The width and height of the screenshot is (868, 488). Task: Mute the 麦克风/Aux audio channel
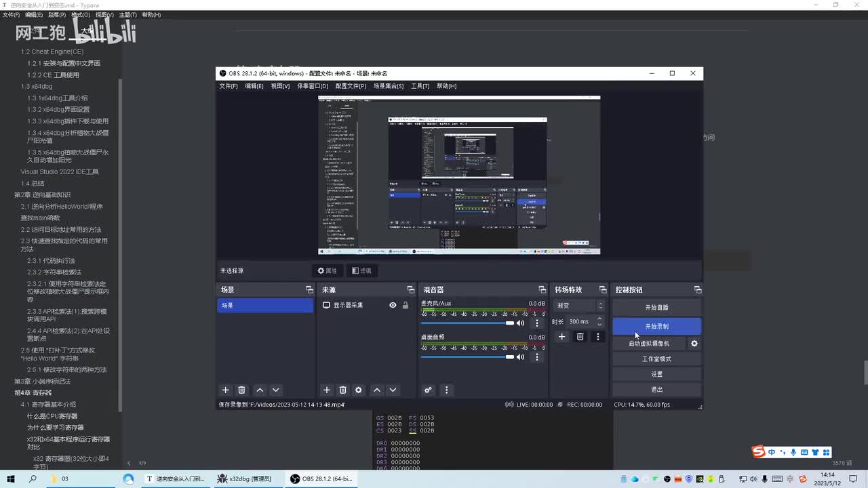pos(521,323)
